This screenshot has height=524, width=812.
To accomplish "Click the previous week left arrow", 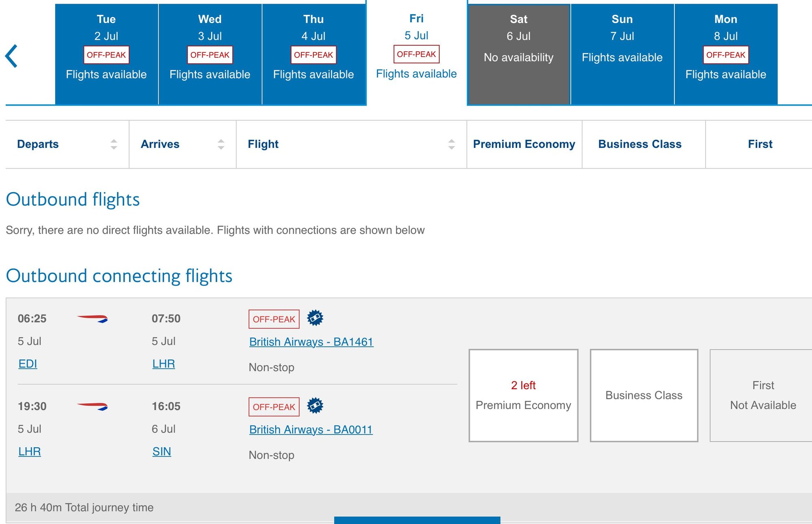I will [x=11, y=56].
